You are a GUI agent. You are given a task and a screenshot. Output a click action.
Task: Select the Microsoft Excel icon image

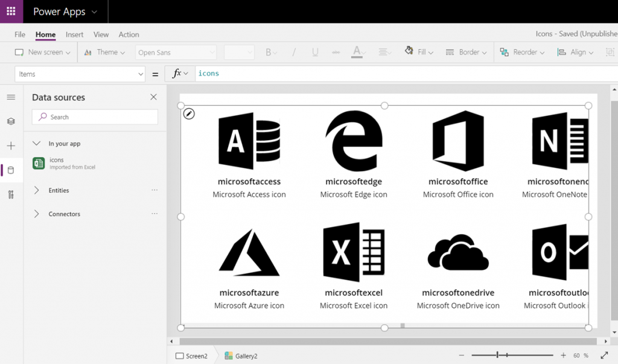[354, 252]
